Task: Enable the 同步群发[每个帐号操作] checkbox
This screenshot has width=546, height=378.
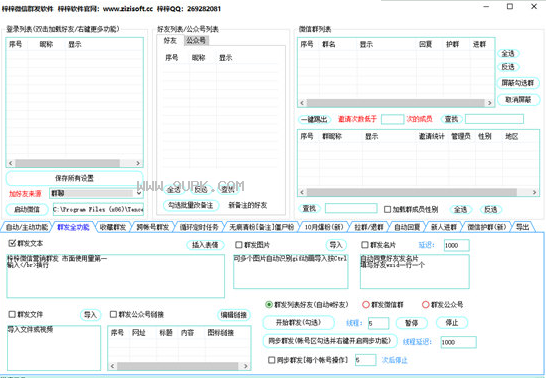Action: coord(272,360)
